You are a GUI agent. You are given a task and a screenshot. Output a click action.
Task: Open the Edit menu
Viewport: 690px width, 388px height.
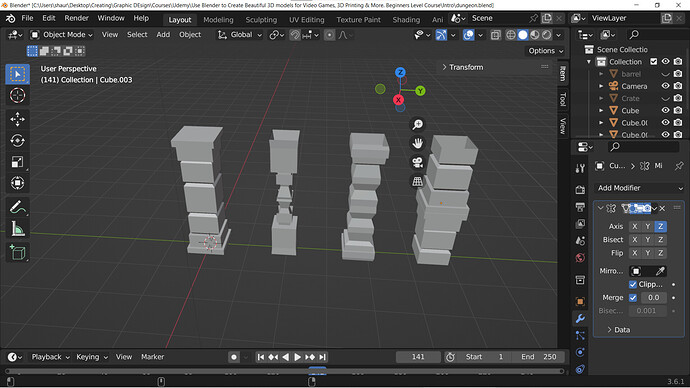click(x=49, y=18)
